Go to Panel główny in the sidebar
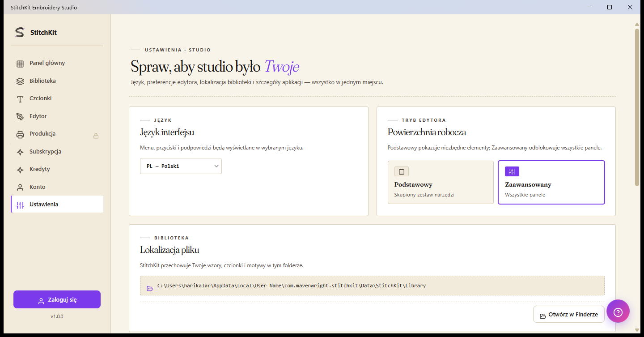644x337 pixels. (57, 63)
